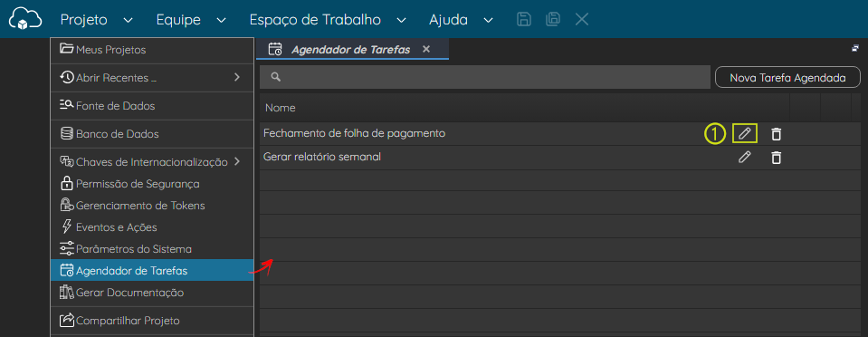
Task: Click the padlock icon beside Permissão de Segurança
Action: coord(66,183)
